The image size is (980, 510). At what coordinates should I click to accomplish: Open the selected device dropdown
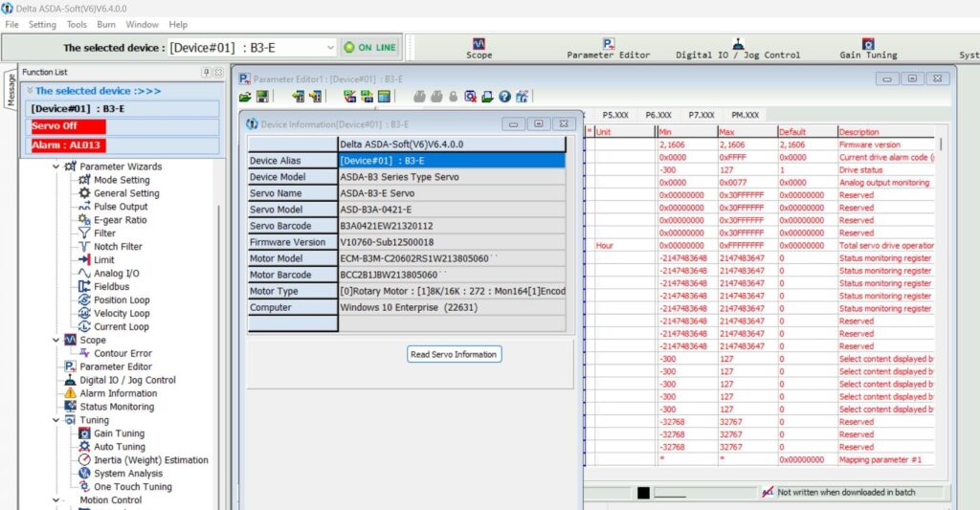point(331,48)
